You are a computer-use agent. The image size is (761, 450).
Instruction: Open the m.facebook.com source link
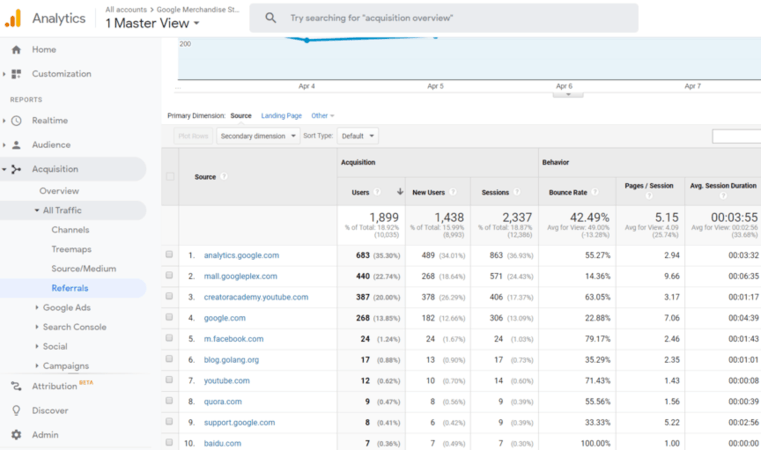coord(233,339)
